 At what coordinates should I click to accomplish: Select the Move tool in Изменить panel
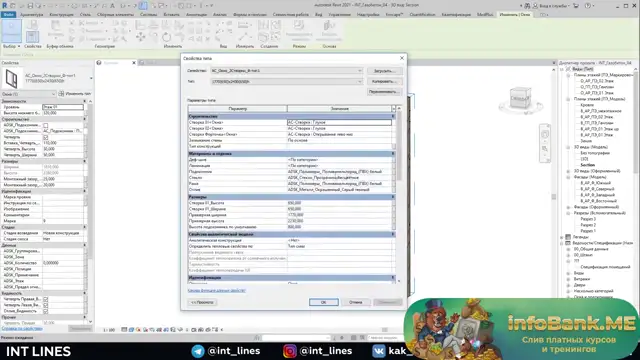(140, 37)
